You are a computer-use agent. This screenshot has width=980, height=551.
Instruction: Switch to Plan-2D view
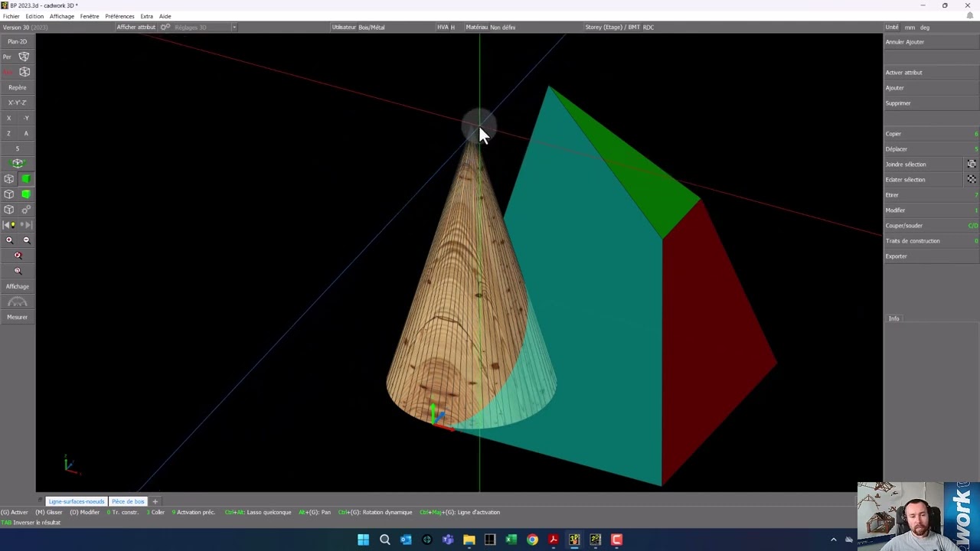[x=17, y=41]
